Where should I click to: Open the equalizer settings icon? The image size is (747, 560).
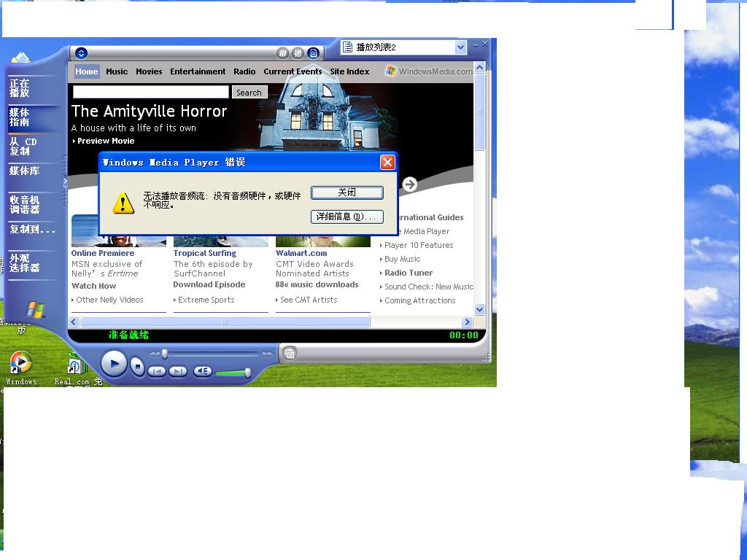298,53
